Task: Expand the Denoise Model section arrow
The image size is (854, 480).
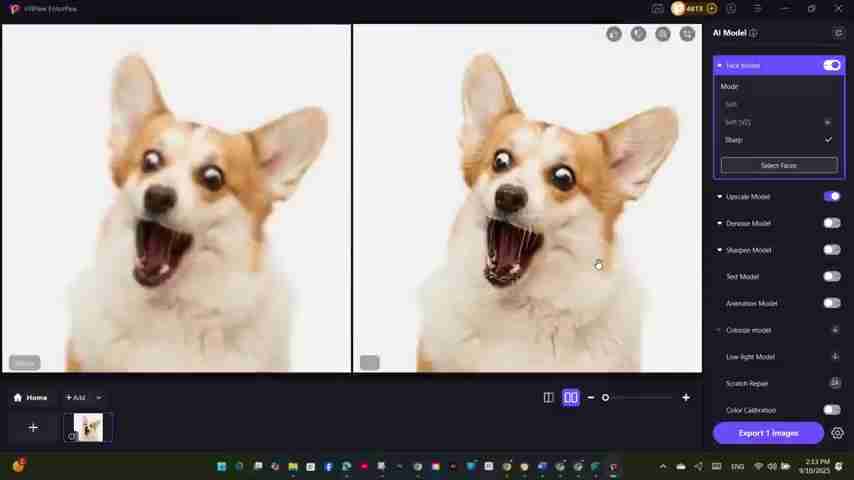Action: coord(719,223)
